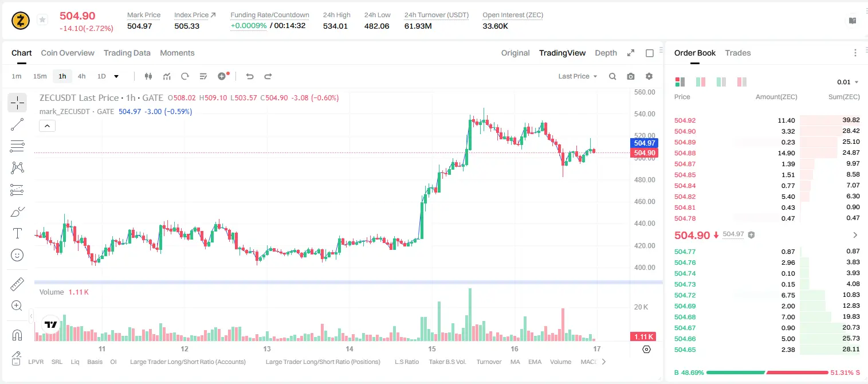Image resolution: width=868 pixels, height=384 pixels.
Task: Switch chart view to Depth
Action: pos(606,53)
